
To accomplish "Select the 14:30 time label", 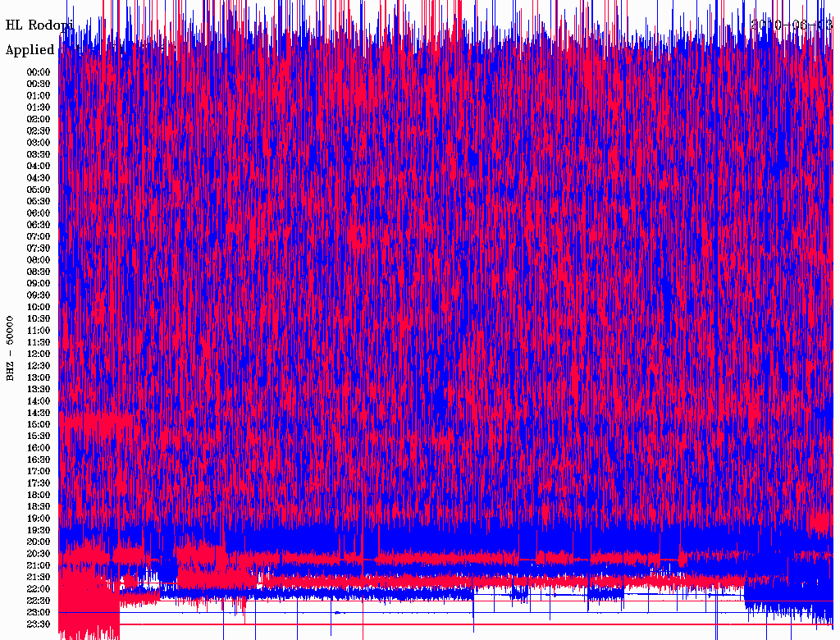I will pos(39,414).
